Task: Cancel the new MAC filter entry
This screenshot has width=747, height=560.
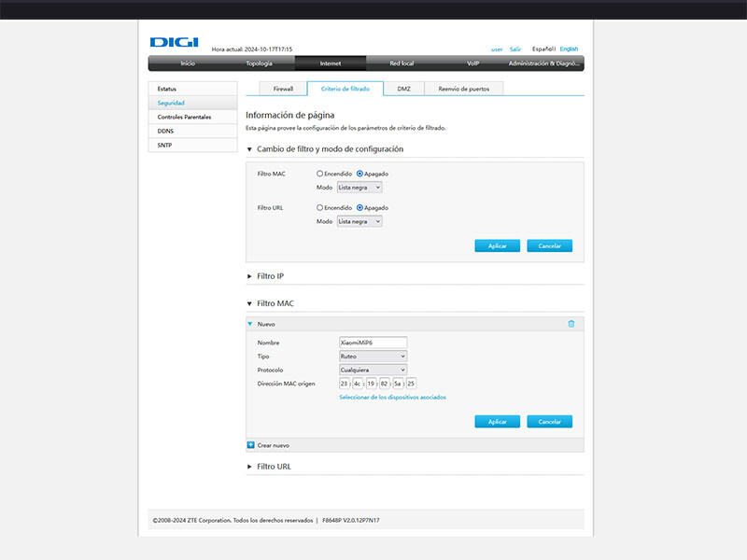Action: click(549, 422)
